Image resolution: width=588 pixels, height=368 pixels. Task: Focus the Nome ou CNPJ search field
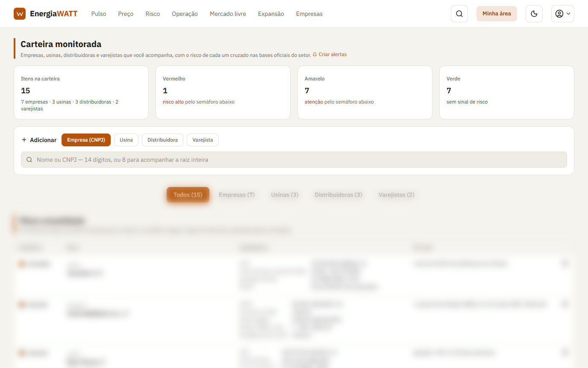coord(294,160)
